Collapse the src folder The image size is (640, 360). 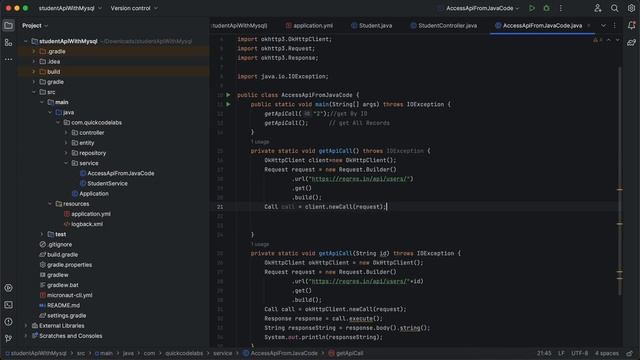[x=34, y=92]
